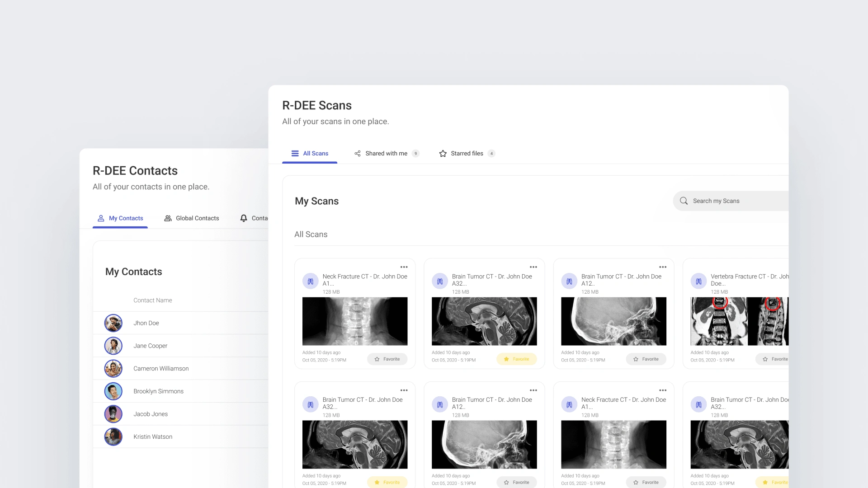This screenshot has height=488, width=868.
Task: Click lungs icon on first Neck Fracture CT card
Action: click(310, 281)
